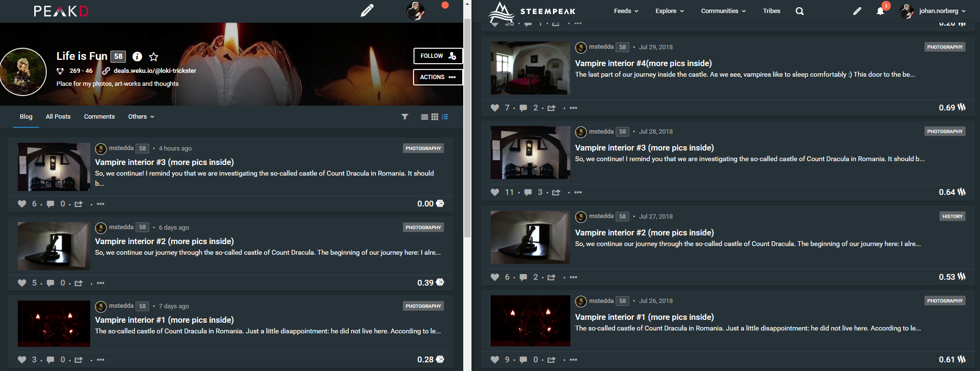Open thumbnail of PeakD Vampire interior #1

[54, 324]
